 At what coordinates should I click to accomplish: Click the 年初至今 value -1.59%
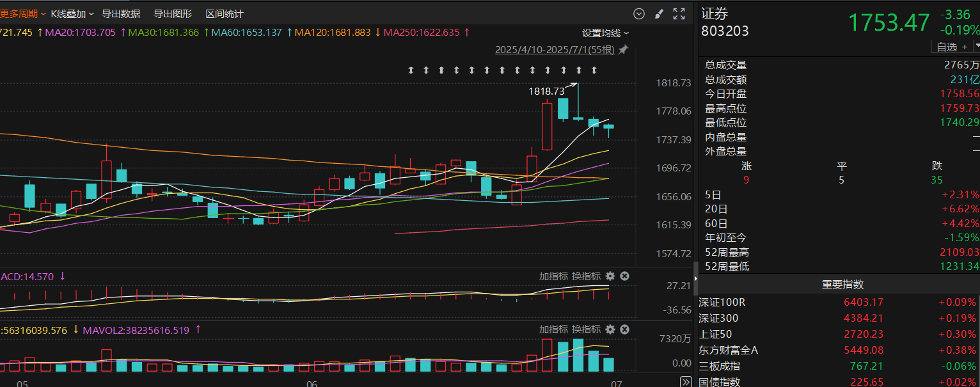[x=960, y=238]
